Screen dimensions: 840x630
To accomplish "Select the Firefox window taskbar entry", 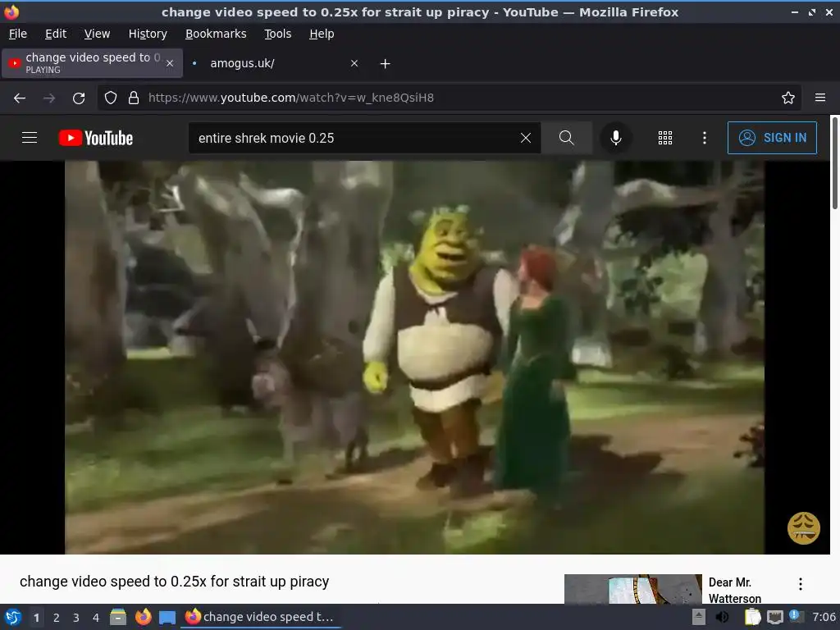I will coord(261,617).
